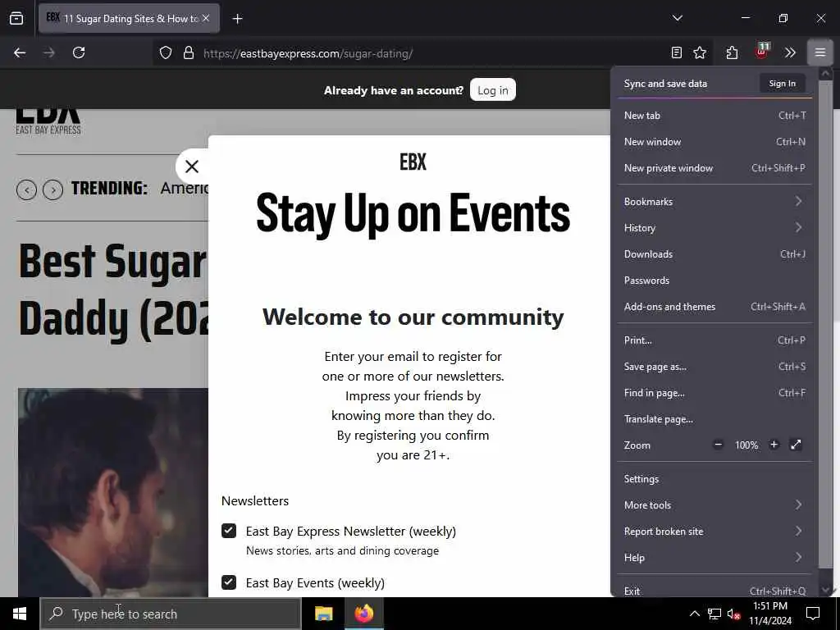Screen dimensions: 840x630
Task: Click Sign In for sync
Action: click(782, 83)
